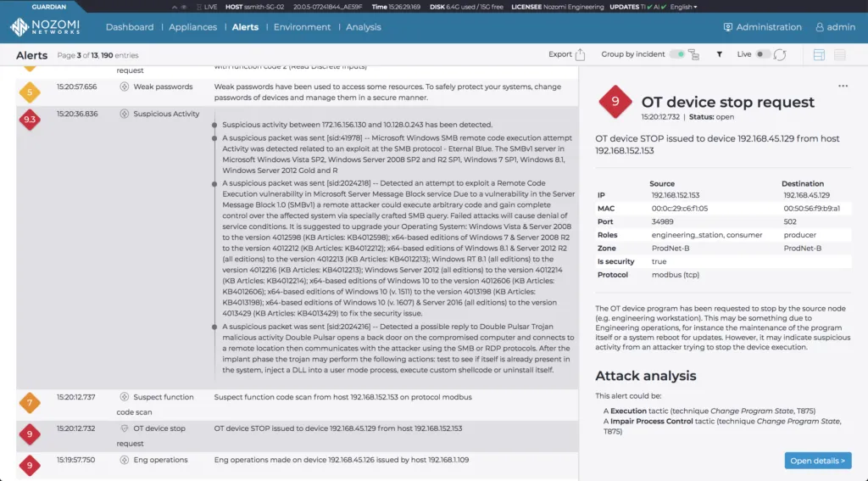Click the Eng operations description for 192.168.45.126

[x=342, y=460]
